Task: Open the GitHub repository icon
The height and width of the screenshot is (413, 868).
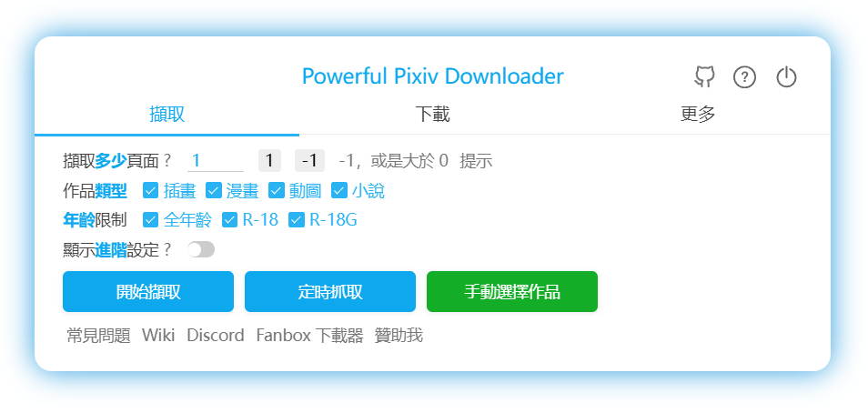Action: pos(704,77)
